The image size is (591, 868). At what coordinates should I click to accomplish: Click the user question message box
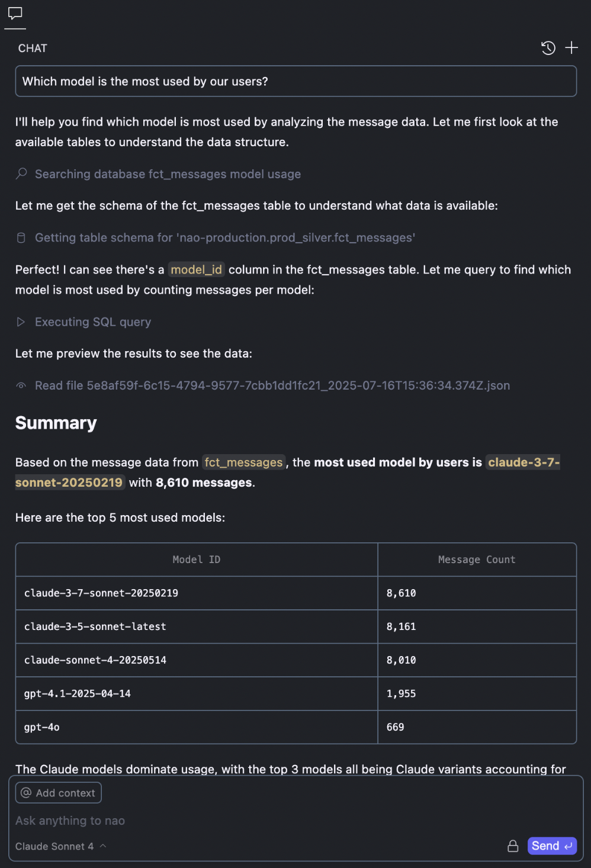(295, 81)
